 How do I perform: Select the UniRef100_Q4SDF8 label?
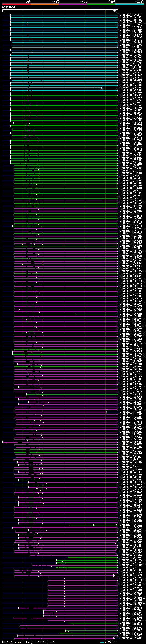coord(131,394)
